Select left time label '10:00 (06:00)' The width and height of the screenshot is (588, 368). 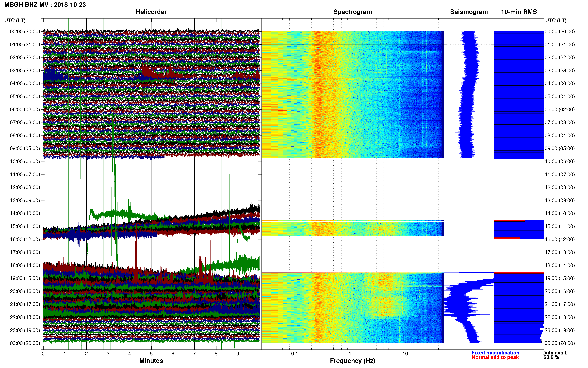point(25,161)
